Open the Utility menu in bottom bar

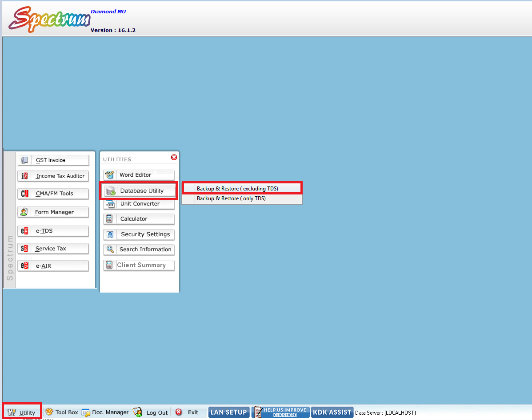point(22,412)
